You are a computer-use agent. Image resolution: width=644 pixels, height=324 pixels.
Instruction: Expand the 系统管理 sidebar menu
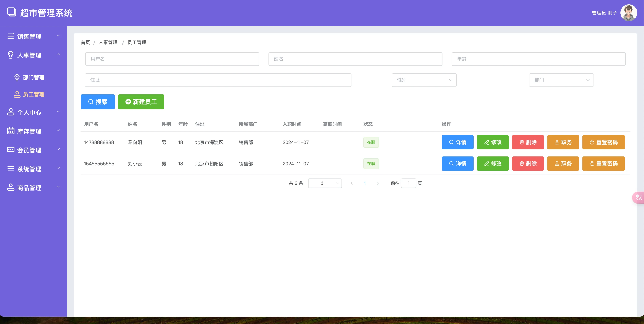[x=33, y=169]
